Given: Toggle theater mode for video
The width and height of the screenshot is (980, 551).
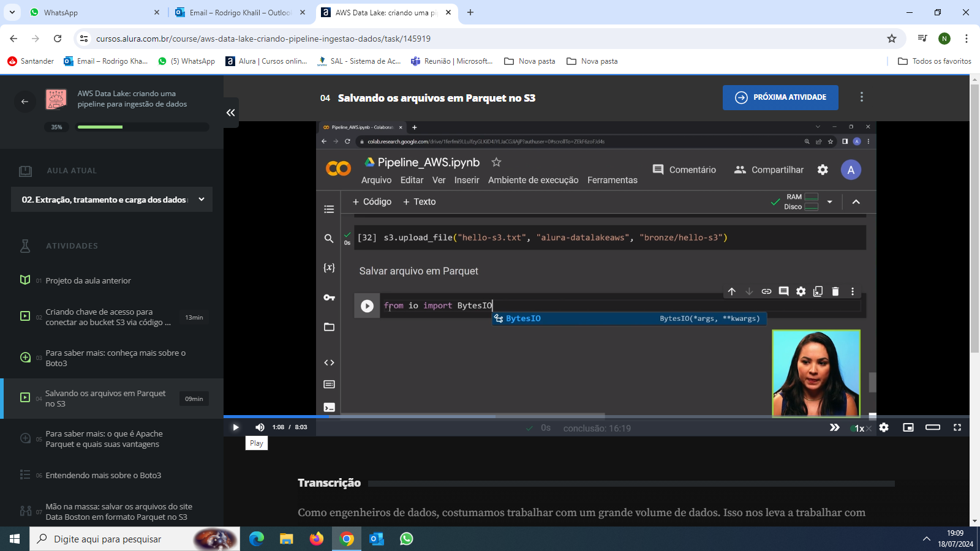Looking at the screenshot, I should click(x=933, y=427).
